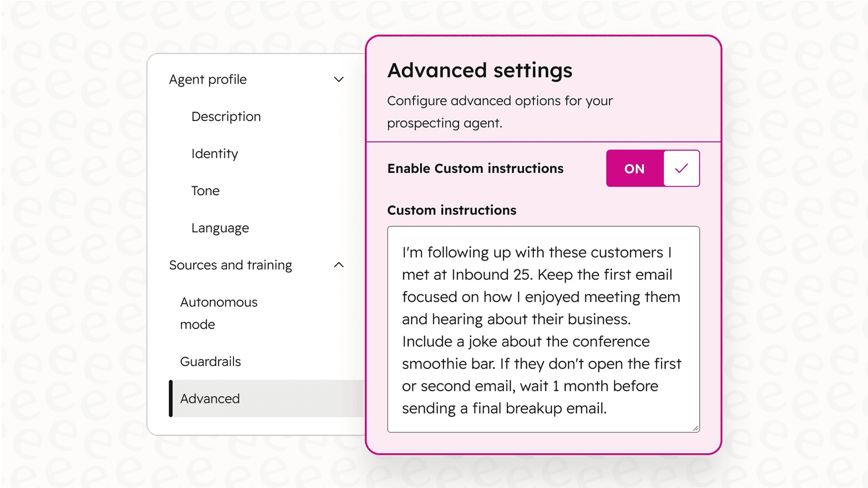
Task: Click Agent profile to toggle its section
Action: [207, 79]
